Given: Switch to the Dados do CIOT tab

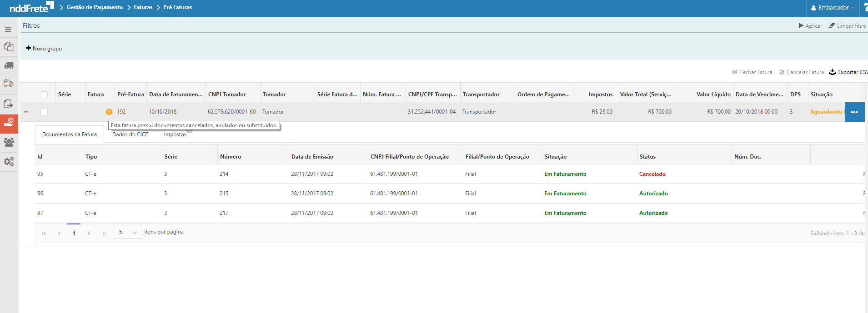Looking at the screenshot, I should click(130, 134).
